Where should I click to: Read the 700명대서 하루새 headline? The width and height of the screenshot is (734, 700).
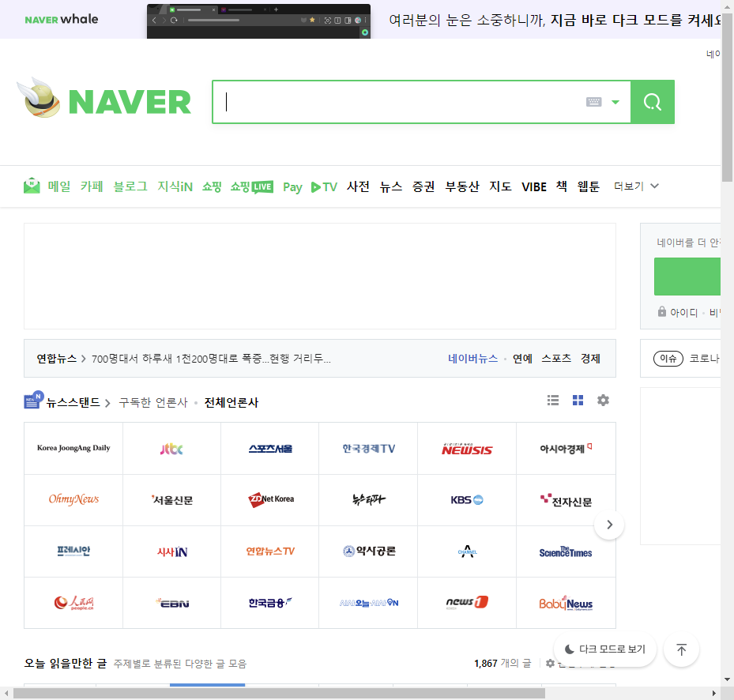click(x=211, y=359)
